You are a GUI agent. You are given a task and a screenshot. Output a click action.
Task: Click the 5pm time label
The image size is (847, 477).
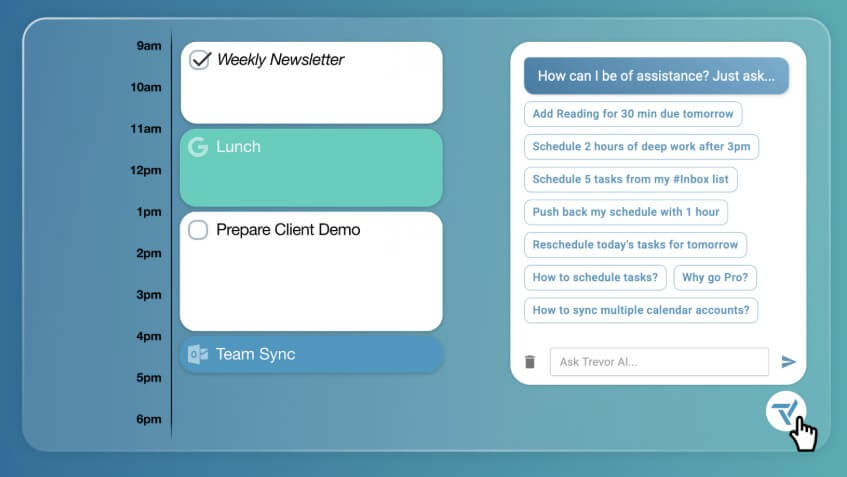pos(149,378)
